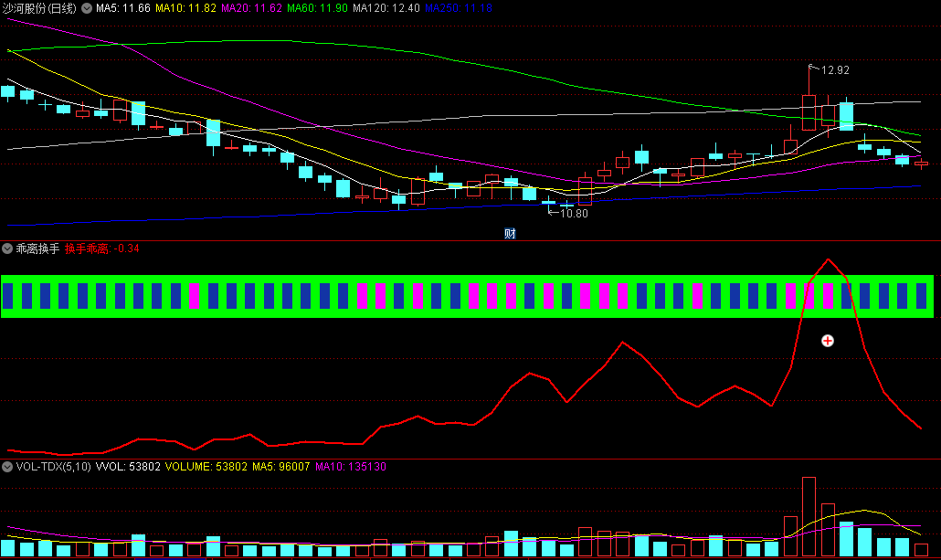Click the VVOL: 53802 value
This screenshot has width=941, height=560.
pos(128,467)
